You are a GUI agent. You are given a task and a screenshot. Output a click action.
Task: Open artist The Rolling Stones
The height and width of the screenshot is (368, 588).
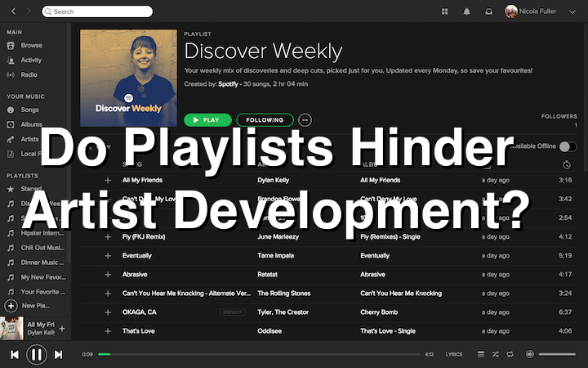tap(284, 294)
